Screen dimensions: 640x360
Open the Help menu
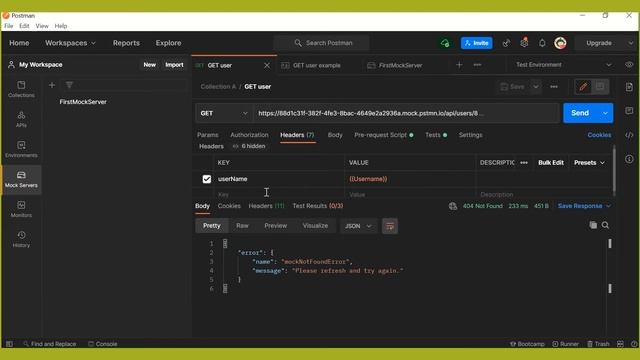[x=61, y=26]
